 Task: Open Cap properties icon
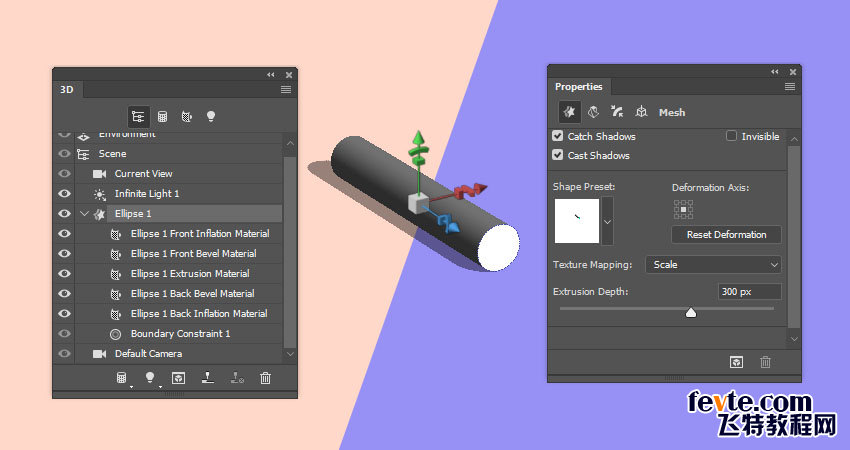[617, 112]
